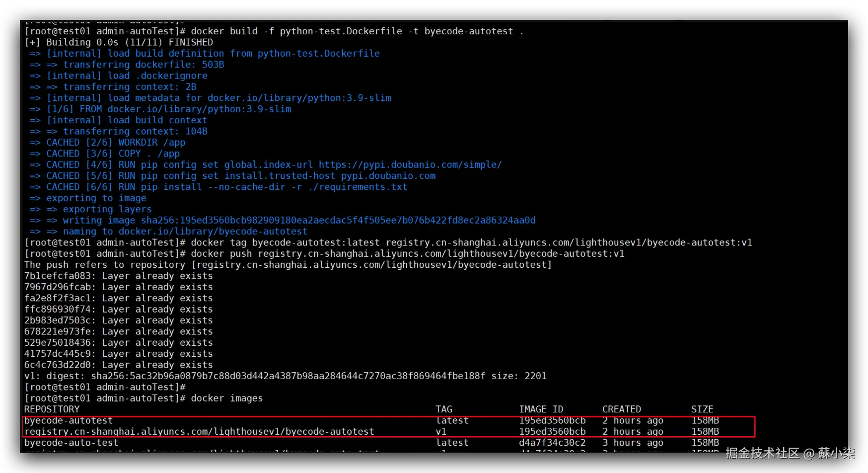Click the layer ID ffc896930f74
Image resolution: width=868 pixels, height=473 pixels.
(58, 309)
